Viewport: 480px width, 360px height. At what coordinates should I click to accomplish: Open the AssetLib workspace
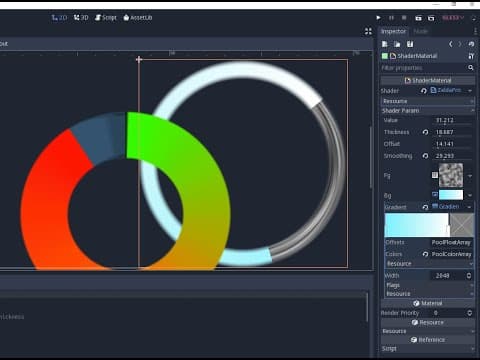138,18
